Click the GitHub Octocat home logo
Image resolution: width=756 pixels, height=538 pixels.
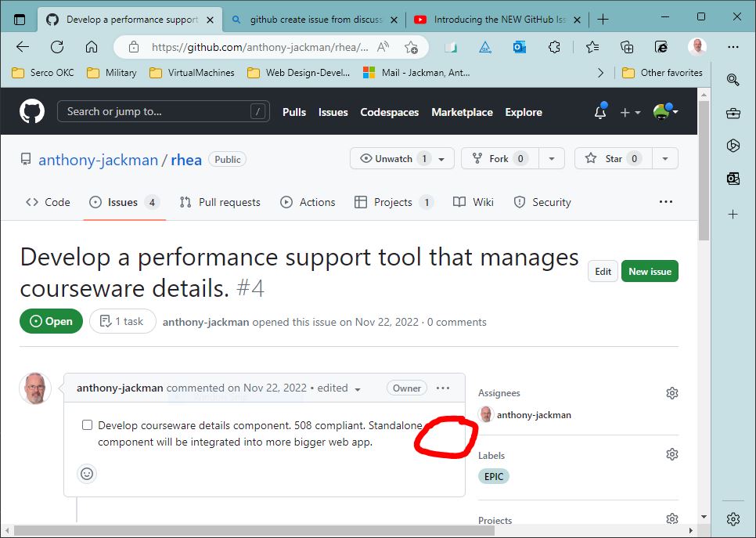32,110
